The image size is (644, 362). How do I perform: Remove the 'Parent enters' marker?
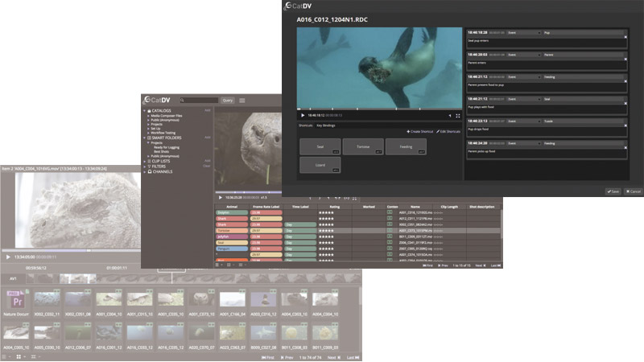click(x=625, y=59)
